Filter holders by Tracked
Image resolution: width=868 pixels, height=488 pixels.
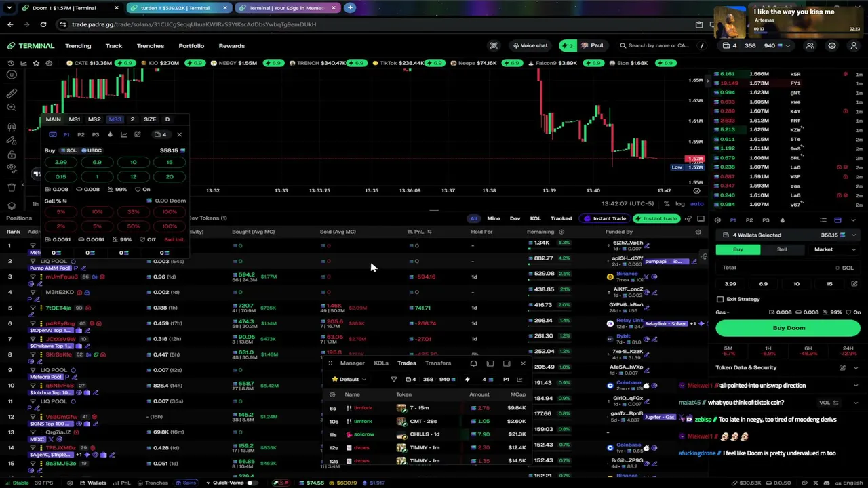pyautogui.click(x=561, y=218)
